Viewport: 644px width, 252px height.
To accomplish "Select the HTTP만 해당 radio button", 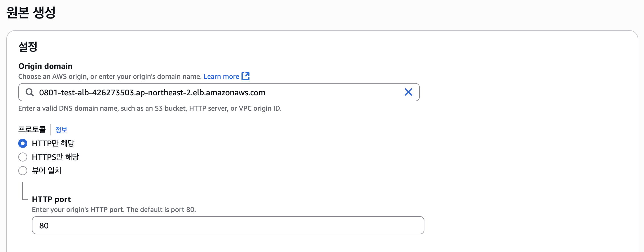I will point(23,143).
